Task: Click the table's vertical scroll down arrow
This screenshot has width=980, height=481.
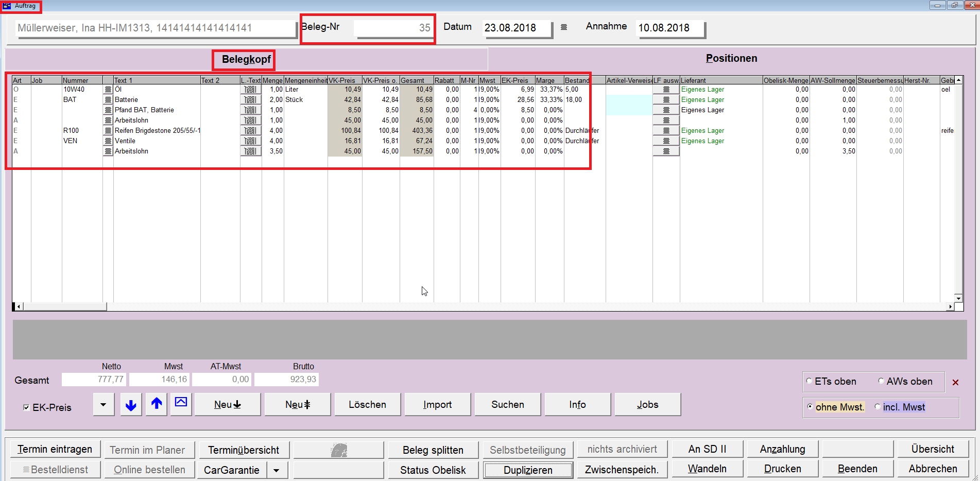Action: pos(958,298)
